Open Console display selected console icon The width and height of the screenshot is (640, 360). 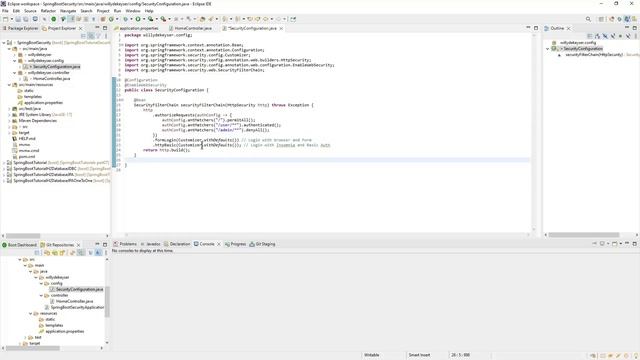tap(602, 244)
